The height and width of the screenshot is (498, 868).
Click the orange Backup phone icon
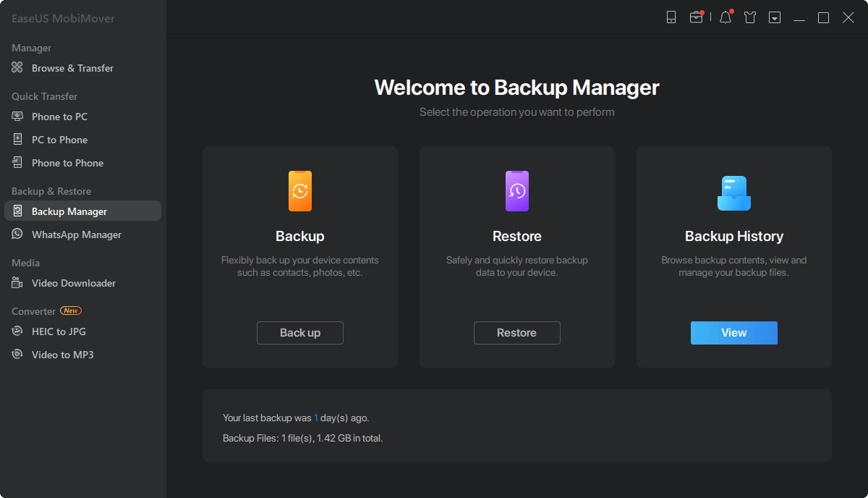point(300,191)
